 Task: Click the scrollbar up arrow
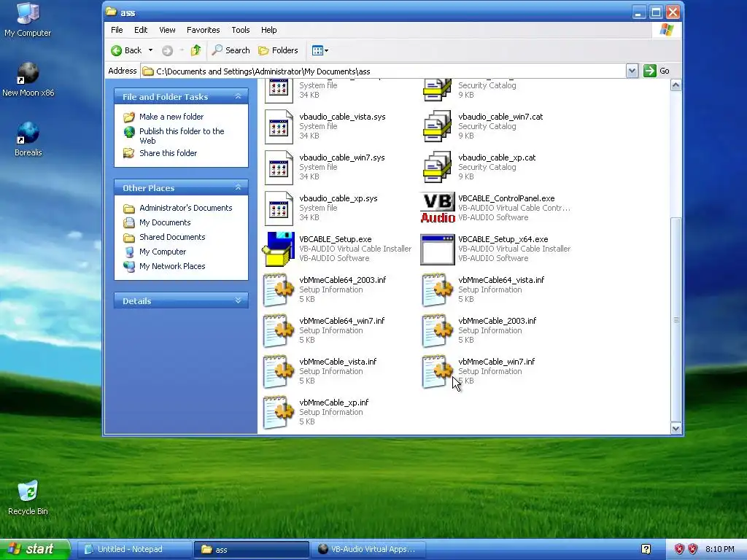click(676, 85)
